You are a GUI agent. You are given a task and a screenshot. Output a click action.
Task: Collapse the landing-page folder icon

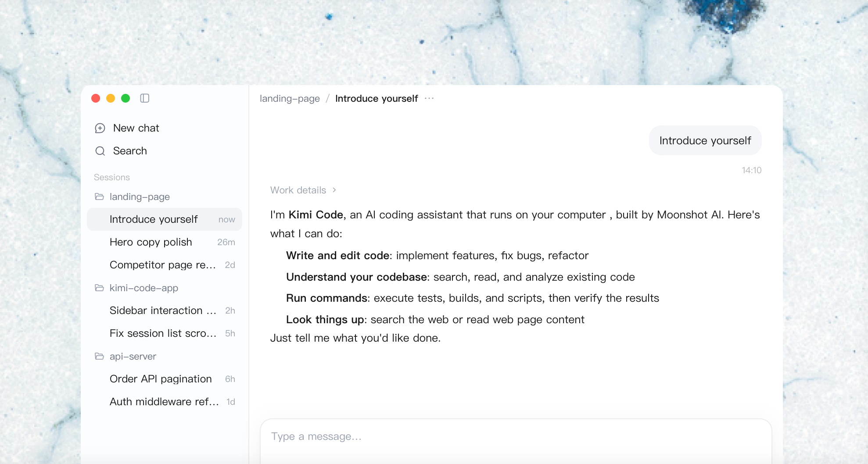[x=100, y=196]
